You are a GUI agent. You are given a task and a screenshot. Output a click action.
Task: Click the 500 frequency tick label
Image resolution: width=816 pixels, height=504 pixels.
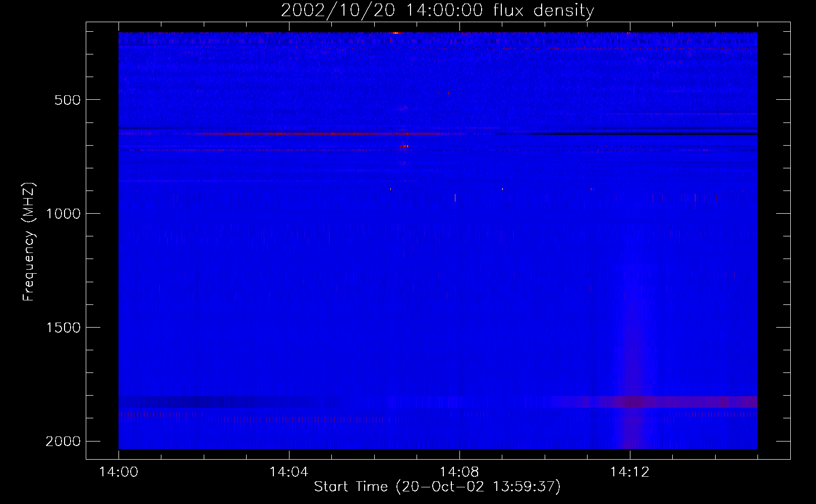point(68,100)
